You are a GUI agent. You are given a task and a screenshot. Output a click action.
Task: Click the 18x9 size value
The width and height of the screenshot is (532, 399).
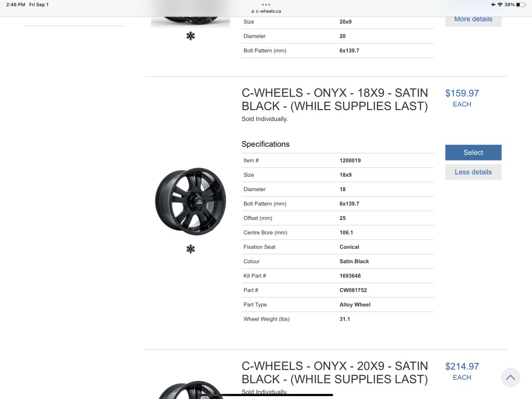coord(345,175)
